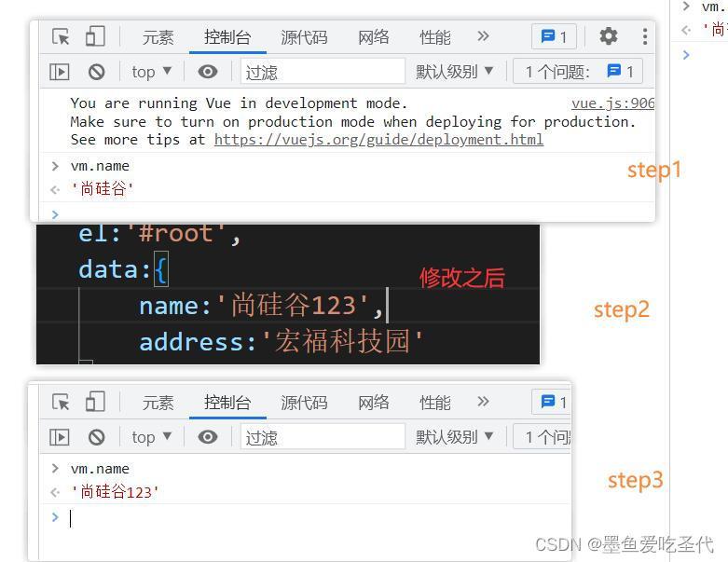Open DevTools settings gear in top panel
728x562 pixels.
[608, 36]
